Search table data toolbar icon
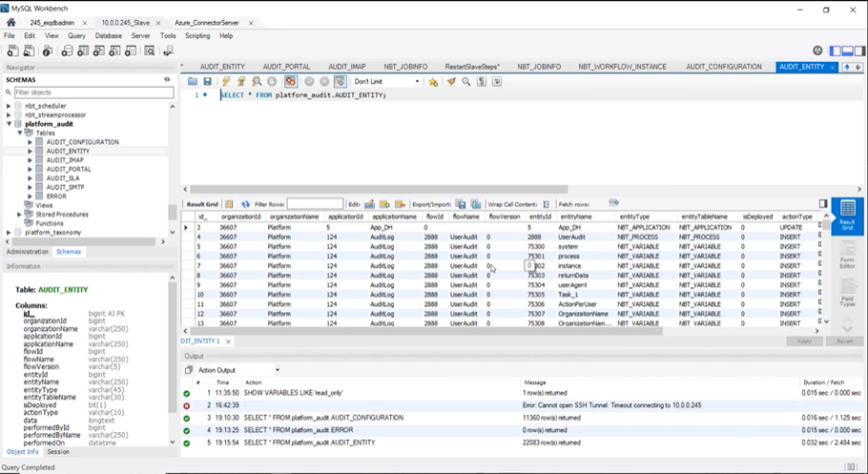The image size is (868, 474). click(150, 51)
